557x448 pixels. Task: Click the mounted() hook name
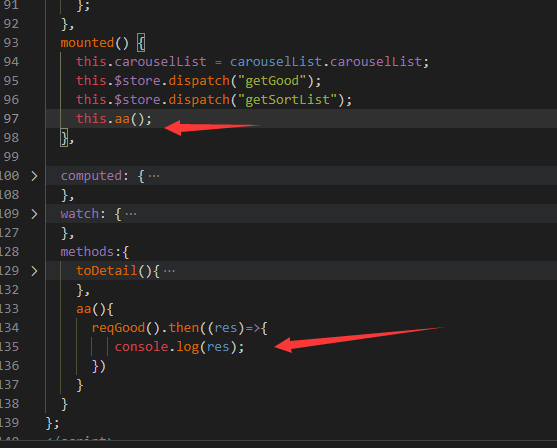(x=87, y=43)
